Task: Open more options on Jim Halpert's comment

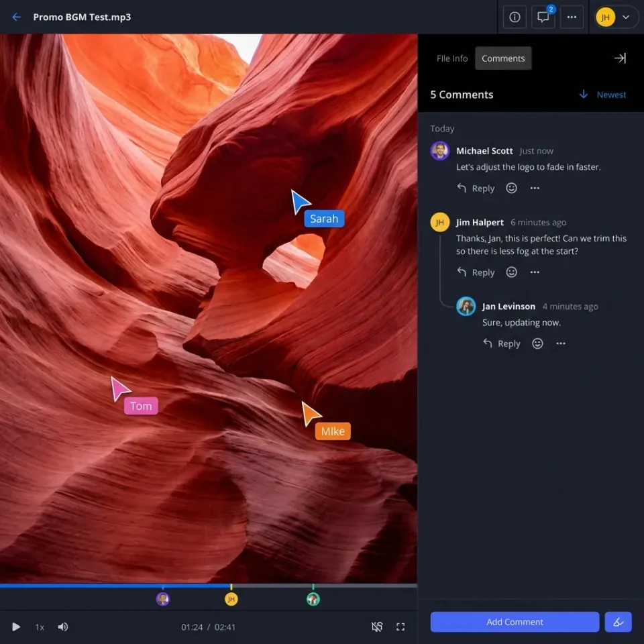Action: (535, 272)
